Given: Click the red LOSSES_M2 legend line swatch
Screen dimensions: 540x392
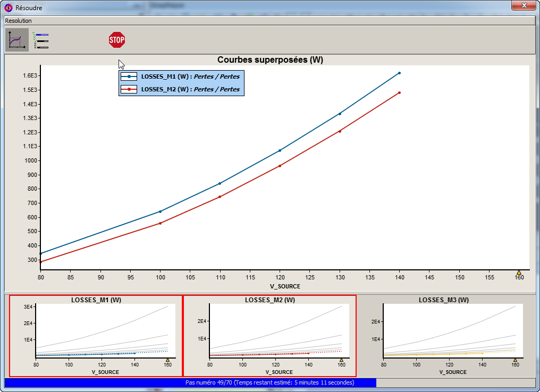Looking at the screenshot, I should [x=129, y=89].
